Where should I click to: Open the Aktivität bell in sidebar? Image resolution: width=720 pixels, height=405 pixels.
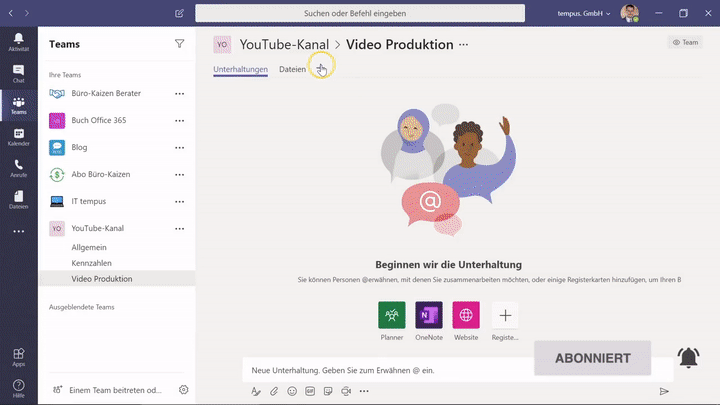(x=18, y=42)
